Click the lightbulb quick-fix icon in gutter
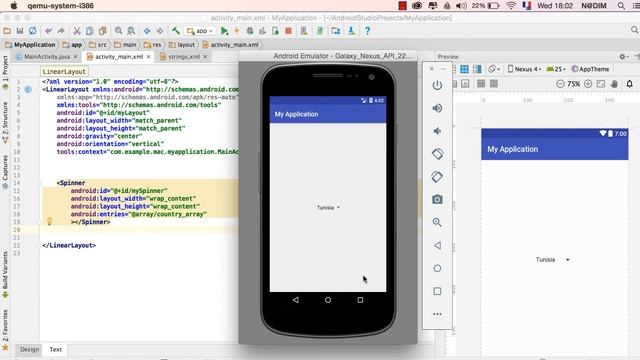 coord(49,221)
